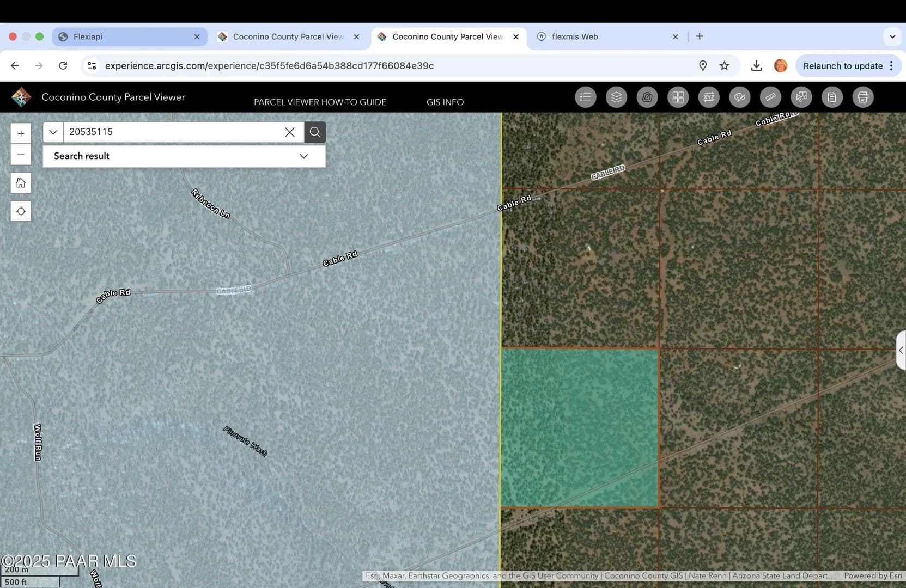Click Relaunch to update button
The height and width of the screenshot is (588, 906).
pyautogui.click(x=842, y=66)
